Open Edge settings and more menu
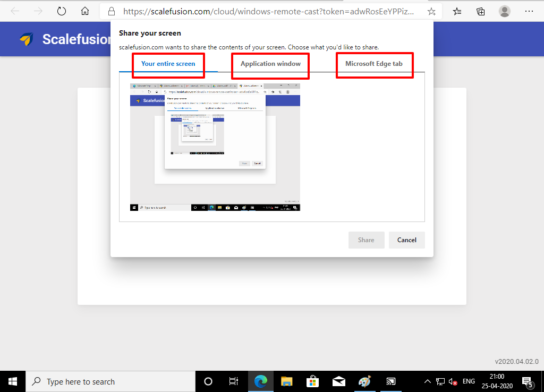The image size is (544, 392). pos(529,12)
